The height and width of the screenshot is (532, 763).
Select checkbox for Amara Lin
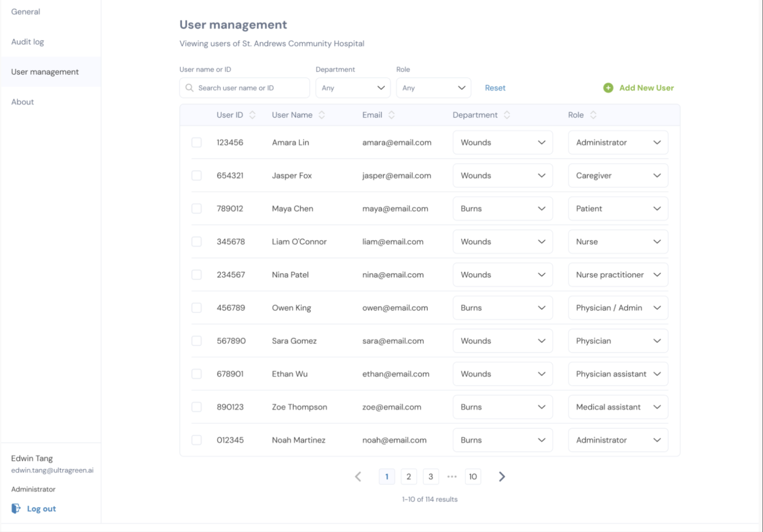point(197,142)
